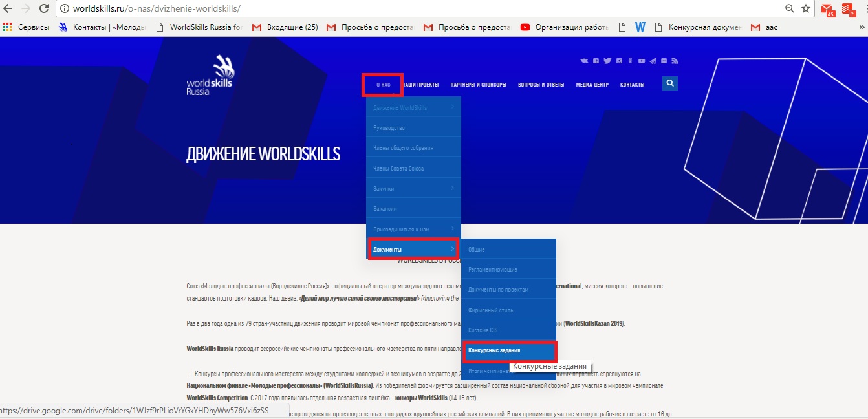This screenshot has height=419, width=868.
Task: Go forward with the browser forward arrow
Action: click(27, 9)
